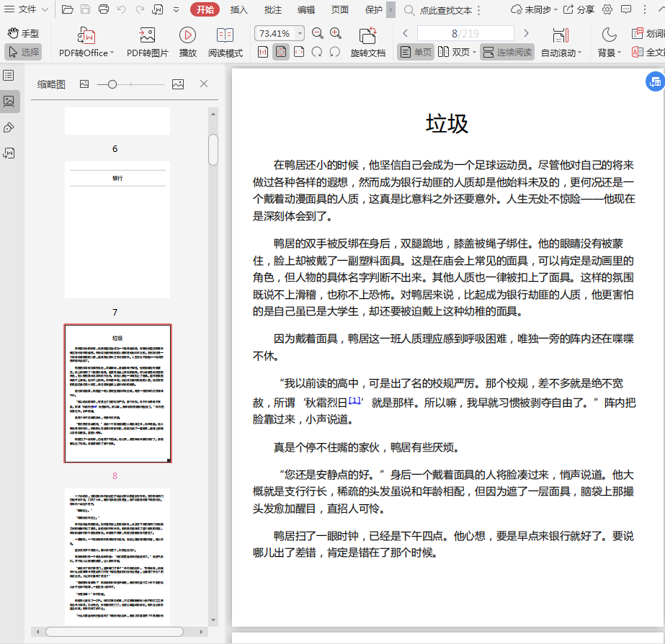Click the export-to-Word icon in quick access bar
This screenshot has height=644, width=665.
pyautogui.click(x=157, y=9)
